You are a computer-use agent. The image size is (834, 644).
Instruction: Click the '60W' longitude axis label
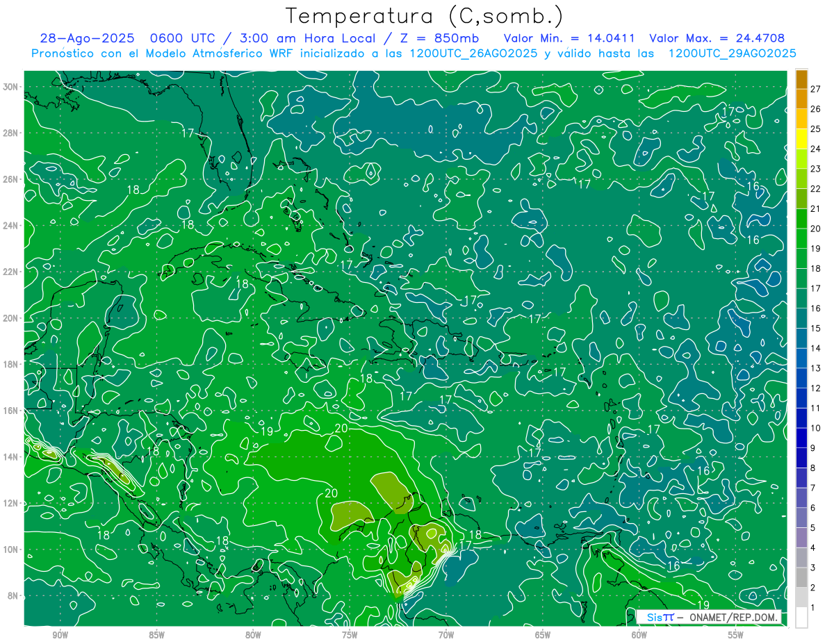(x=639, y=635)
